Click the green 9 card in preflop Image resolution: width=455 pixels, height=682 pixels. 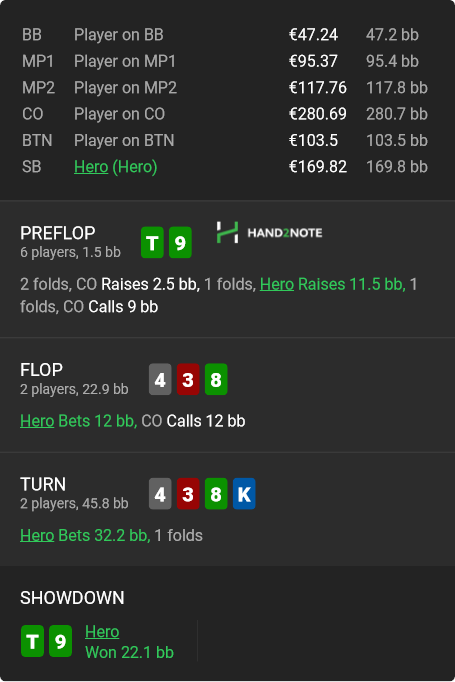(x=180, y=243)
